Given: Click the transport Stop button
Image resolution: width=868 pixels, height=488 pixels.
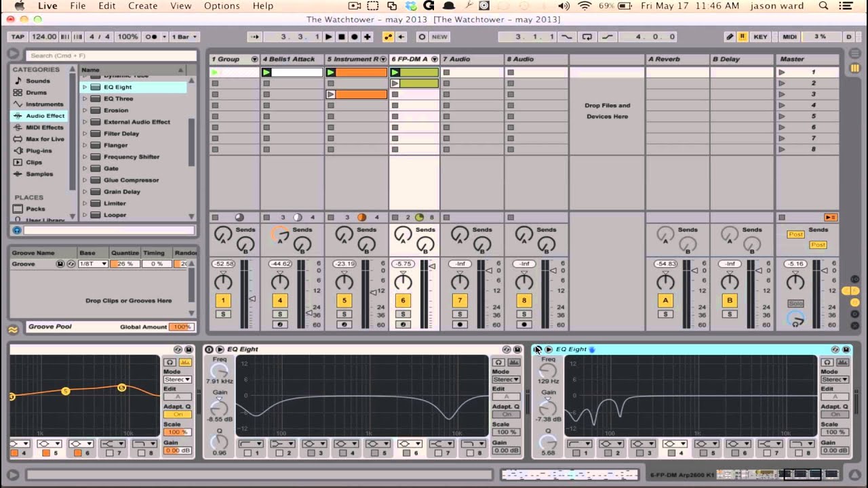Looking at the screenshot, I should (x=342, y=37).
